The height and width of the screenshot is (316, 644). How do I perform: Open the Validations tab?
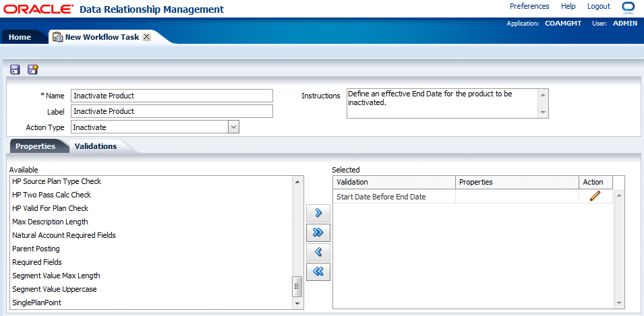click(96, 146)
